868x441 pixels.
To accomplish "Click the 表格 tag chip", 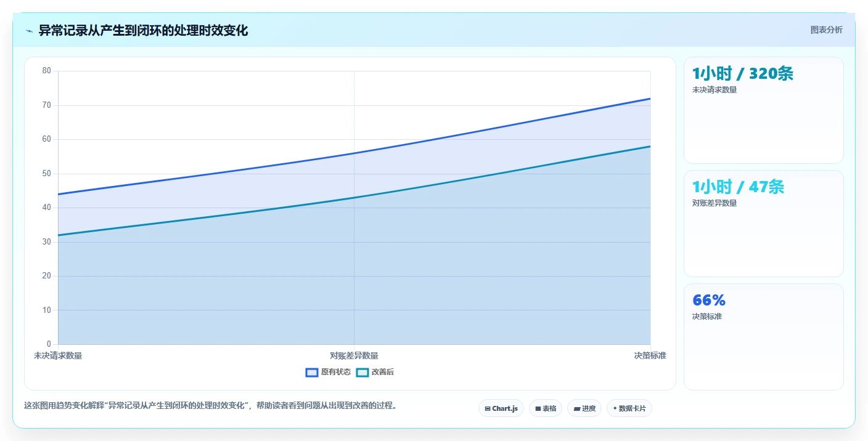I will (x=546, y=408).
